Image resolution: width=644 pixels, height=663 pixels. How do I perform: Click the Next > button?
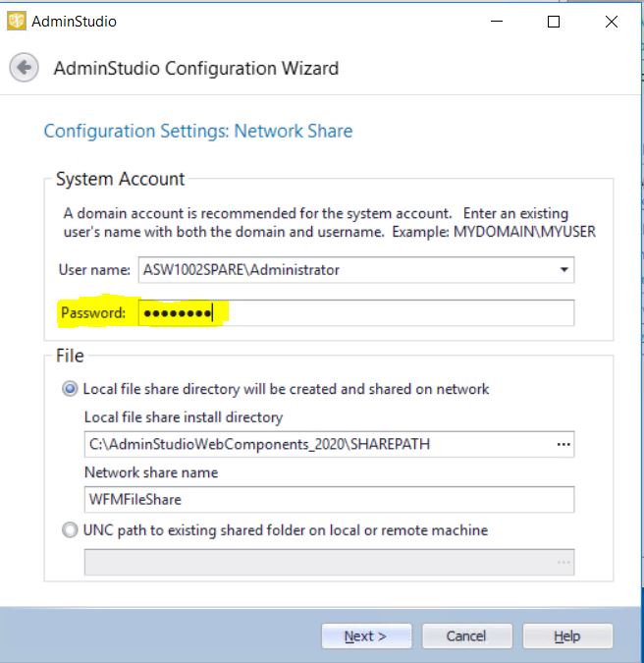click(366, 635)
